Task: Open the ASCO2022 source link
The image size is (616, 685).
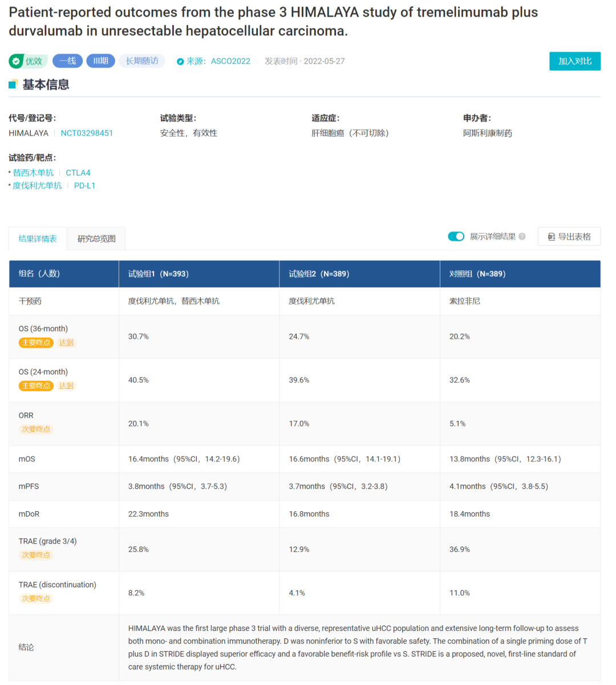Action: (230, 62)
